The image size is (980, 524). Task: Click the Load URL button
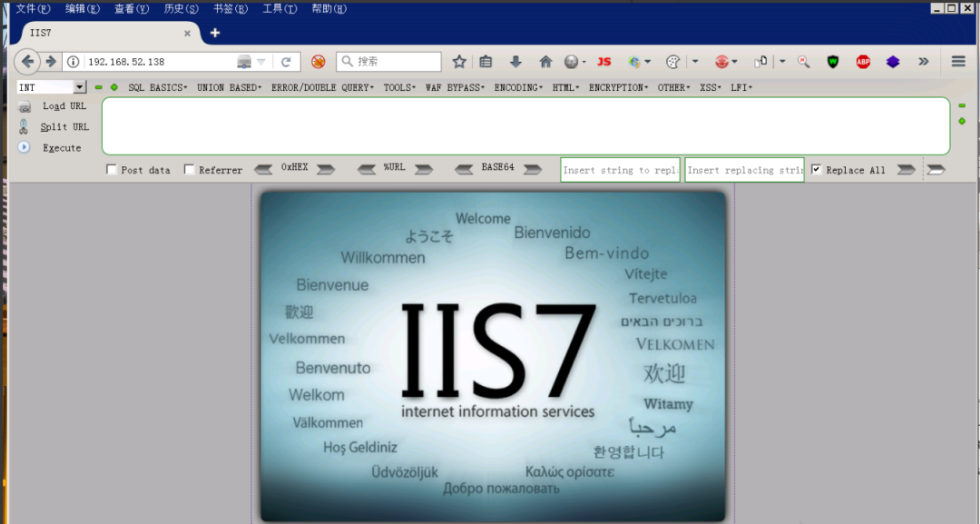[x=64, y=106]
